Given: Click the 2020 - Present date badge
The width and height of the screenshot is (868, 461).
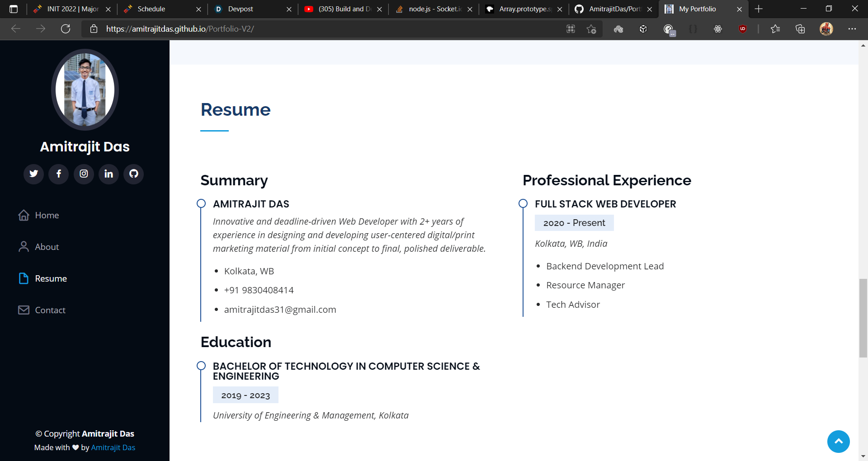Looking at the screenshot, I should [x=574, y=223].
